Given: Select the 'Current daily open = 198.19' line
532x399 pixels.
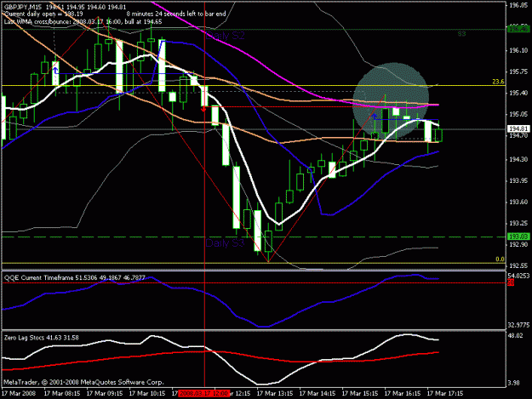Looking at the screenshot, I should (43, 14).
